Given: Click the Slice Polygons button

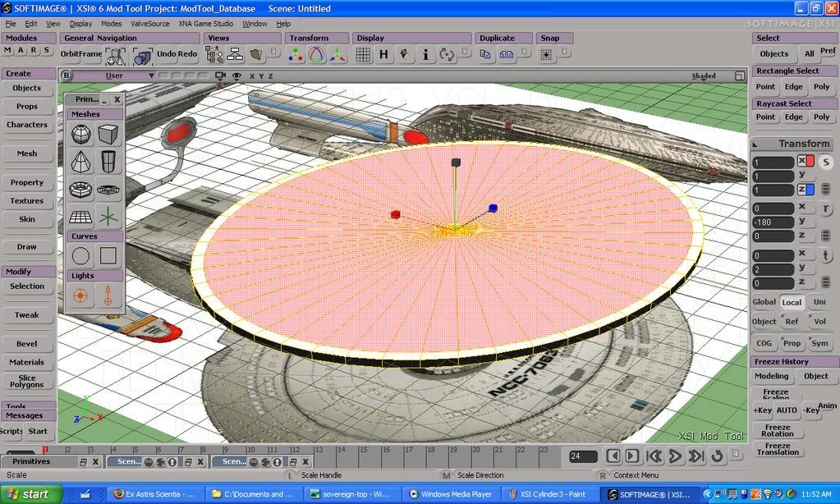Looking at the screenshot, I should coord(27,381).
